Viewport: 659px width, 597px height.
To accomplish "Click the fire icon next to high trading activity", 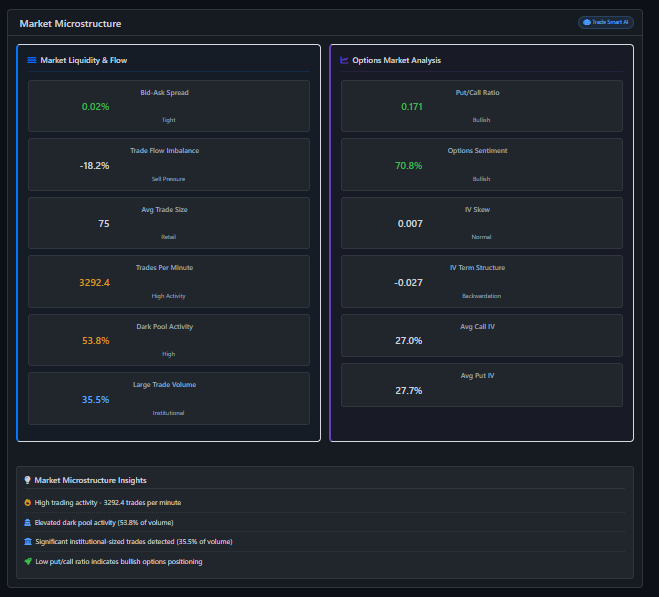I will click(x=27, y=502).
